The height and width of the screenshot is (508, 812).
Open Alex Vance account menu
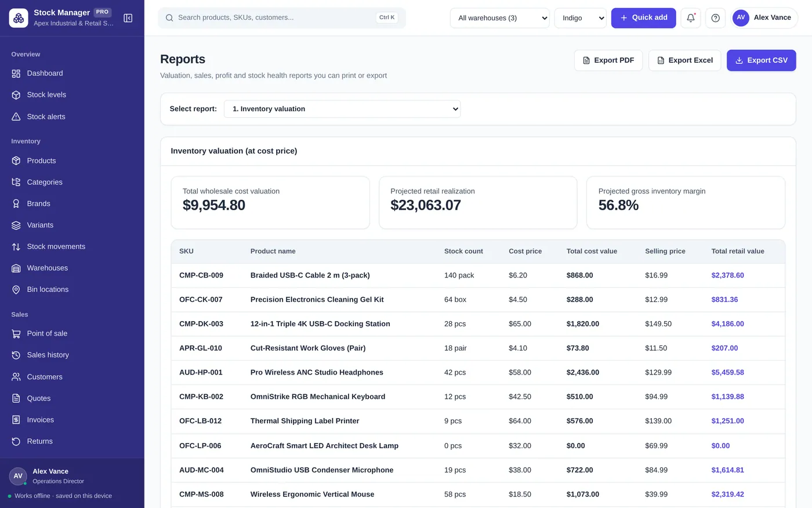[x=765, y=18]
